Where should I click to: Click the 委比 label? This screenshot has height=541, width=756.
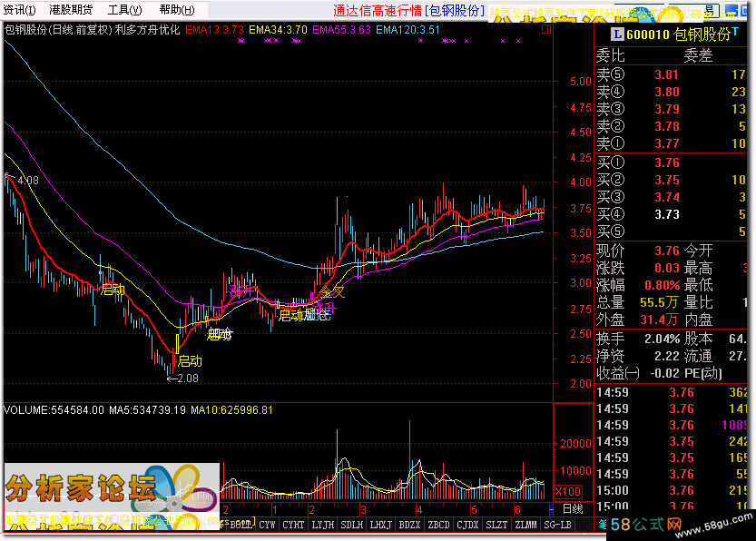click(611, 56)
